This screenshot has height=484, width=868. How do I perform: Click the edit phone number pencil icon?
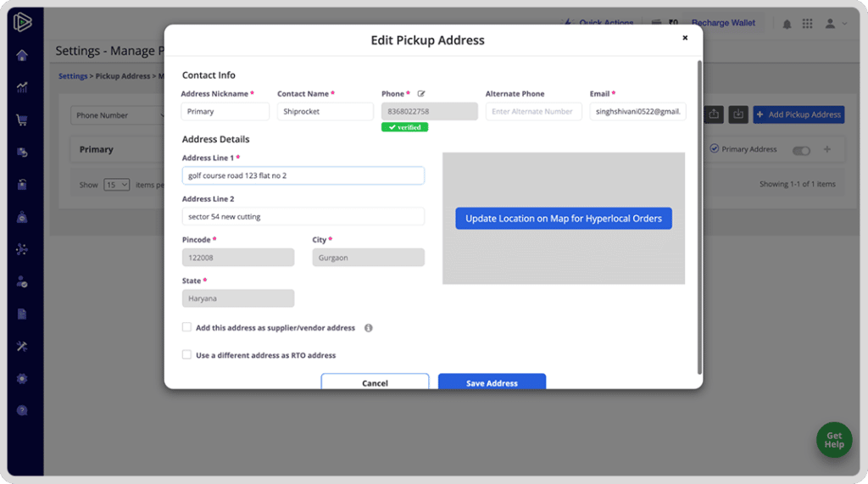tap(421, 93)
